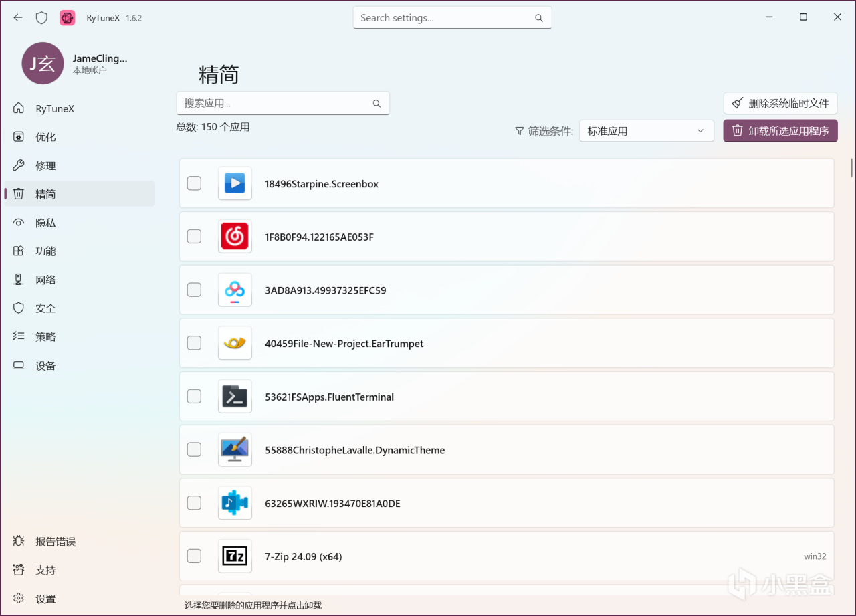Focus the Search settings input field

coord(452,18)
